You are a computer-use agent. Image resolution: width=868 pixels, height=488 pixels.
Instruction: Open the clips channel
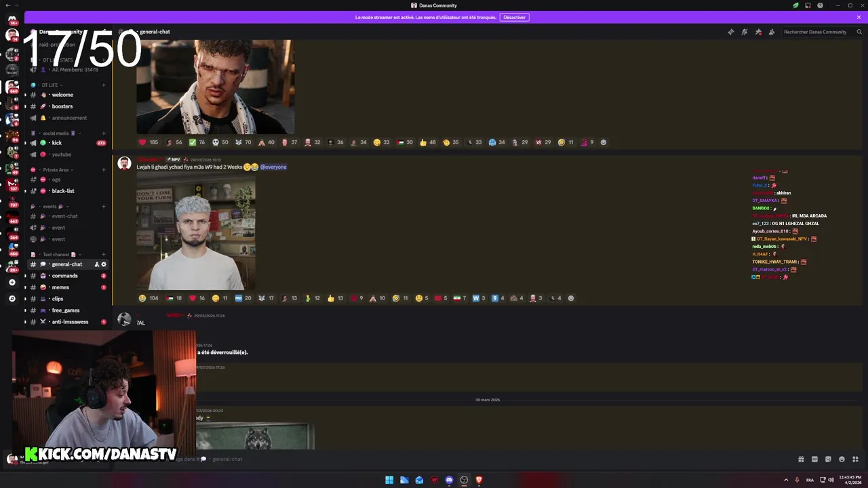(66, 299)
